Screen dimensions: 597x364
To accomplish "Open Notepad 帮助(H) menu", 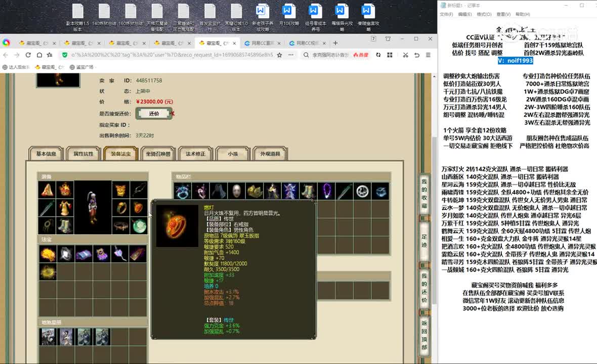I will tap(522, 14).
